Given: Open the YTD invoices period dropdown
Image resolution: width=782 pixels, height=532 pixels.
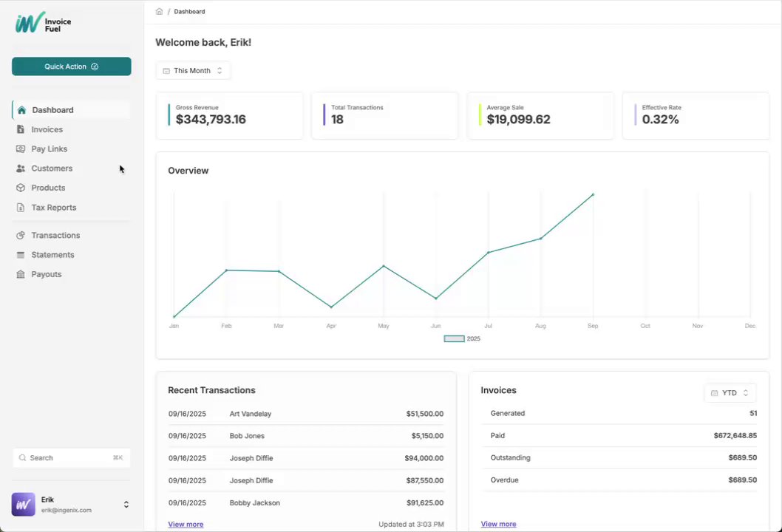Looking at the screenshot, I should click(730, 393).
